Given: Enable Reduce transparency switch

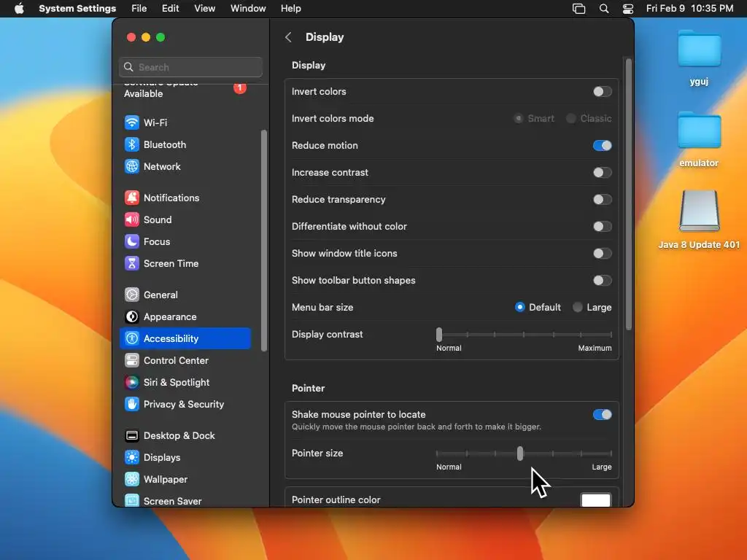Looking at the screenshot, I should [x=602, y=200].
